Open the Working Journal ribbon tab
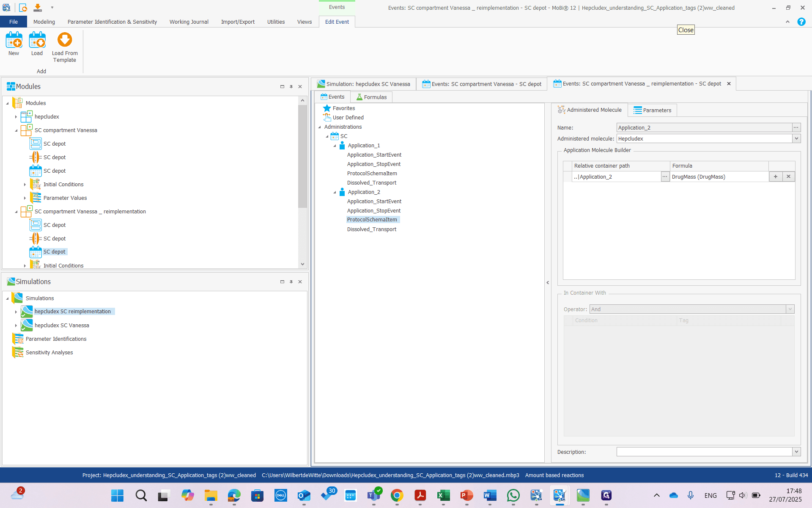Viewport: 812px width, 508px height. tap(189, 22)
